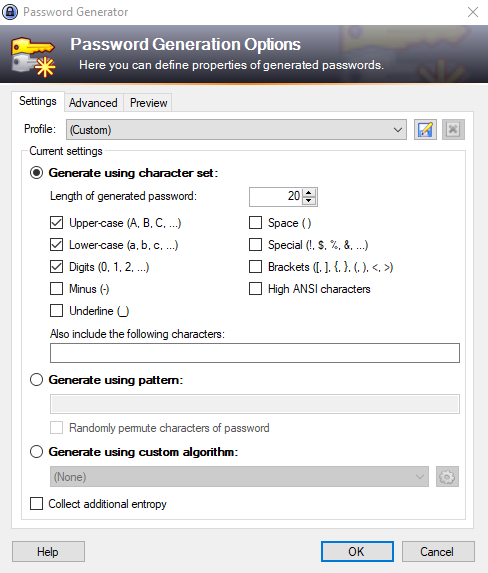Enable the Special characters checkbox

pyautogui.click(x=256, y=244)
